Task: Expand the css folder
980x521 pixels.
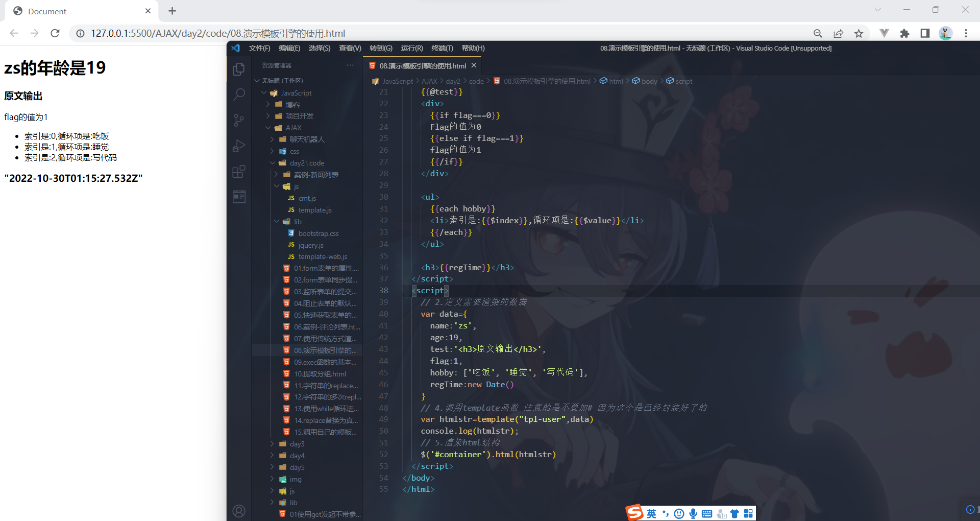Action: pyautogui.click(x=307, y=151)
